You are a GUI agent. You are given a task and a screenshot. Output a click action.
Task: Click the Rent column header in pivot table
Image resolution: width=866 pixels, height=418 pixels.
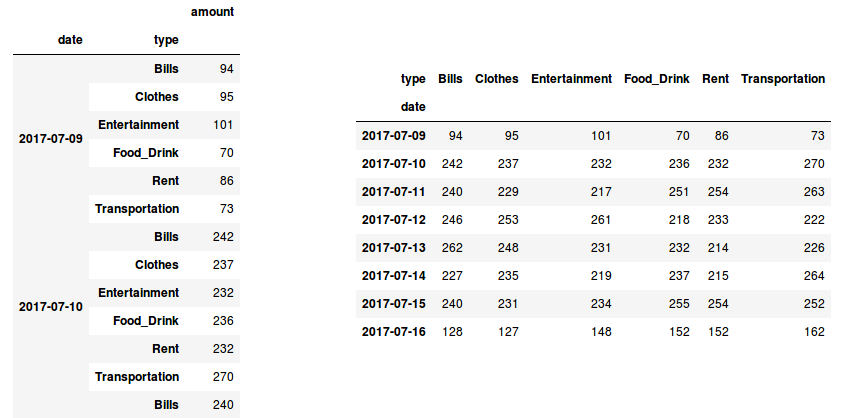coord(715,78)
